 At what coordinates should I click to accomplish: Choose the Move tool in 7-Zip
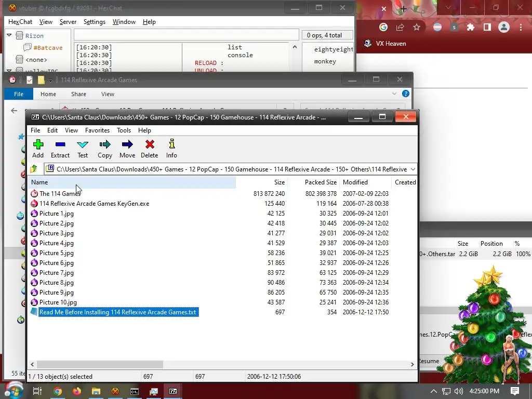[127, 149]
